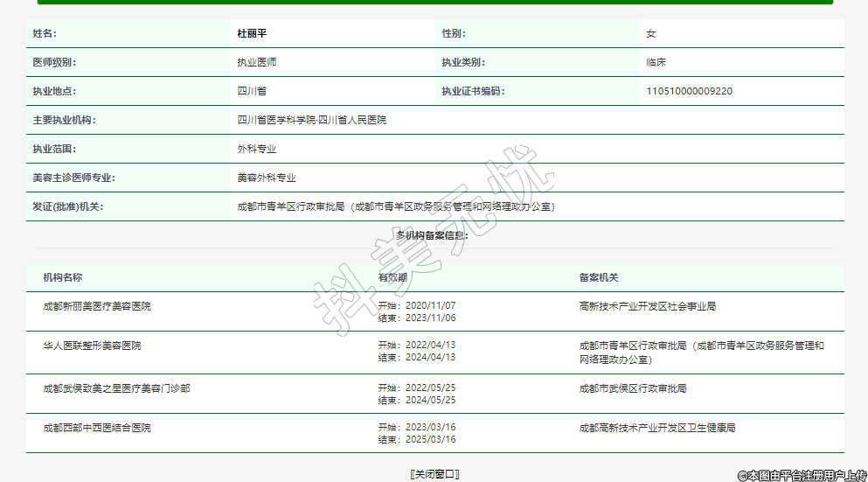
Task: Click the 关闭窗口 link at bottom
Action: coord(434,474)
